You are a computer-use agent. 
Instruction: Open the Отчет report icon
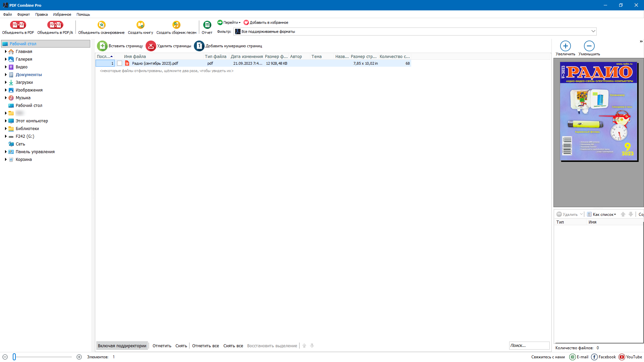coord(207,25)
